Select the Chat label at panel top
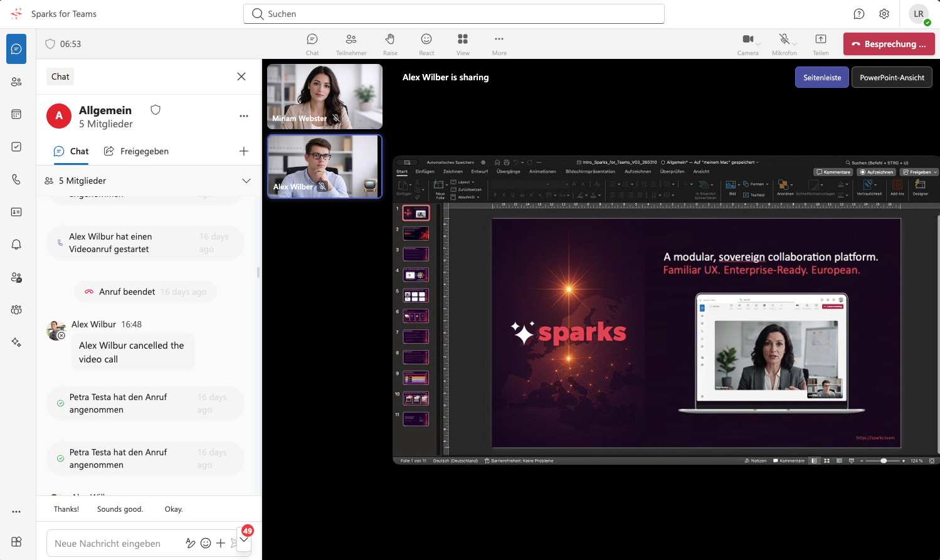This screenshot has width=940, height=560. (x=60, y=77)
